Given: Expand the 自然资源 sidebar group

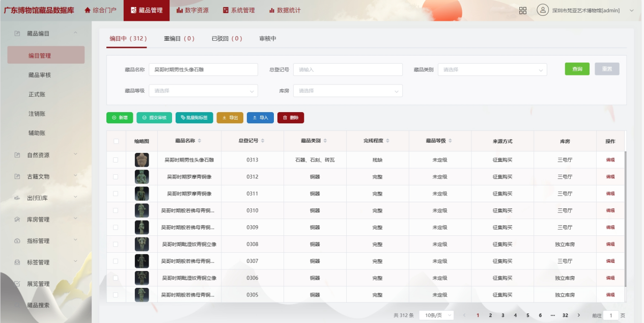Looking at the screenshot, I should [76, 154].
